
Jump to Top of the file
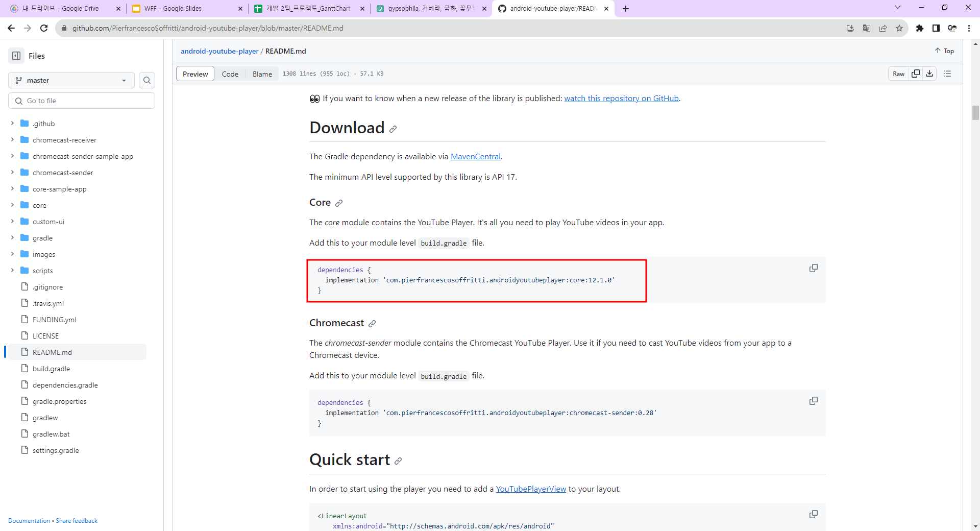pyautogui.click(x=944, y=51)
